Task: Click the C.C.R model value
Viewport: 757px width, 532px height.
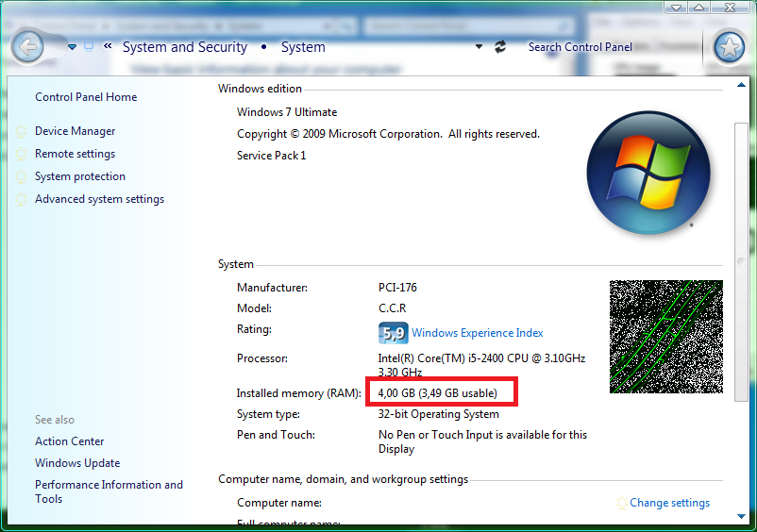Action: pyautogui.click(x=392, y=308)
